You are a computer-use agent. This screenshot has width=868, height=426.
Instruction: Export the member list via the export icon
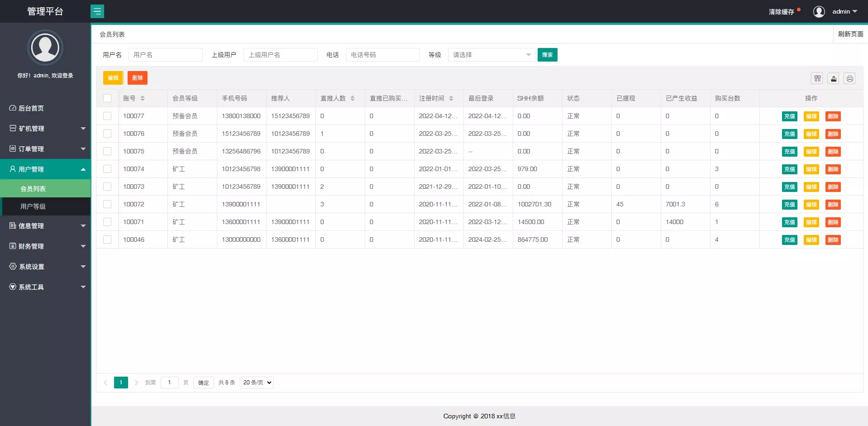point(833,78)
